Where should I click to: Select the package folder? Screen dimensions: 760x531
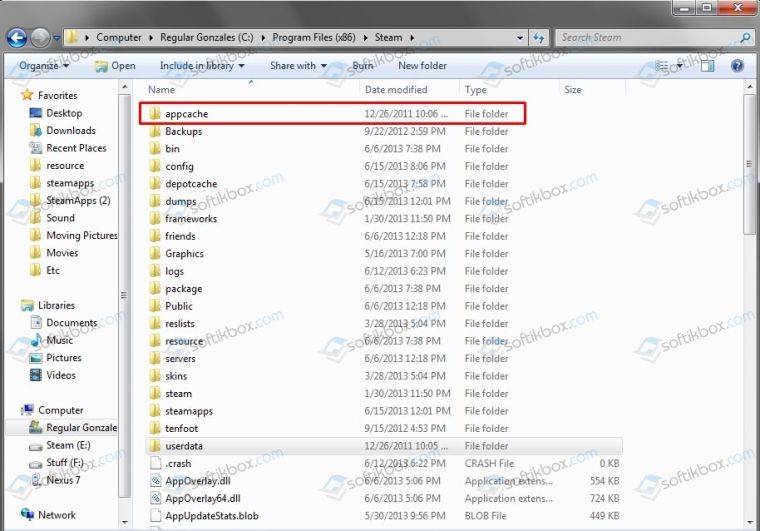[x=383, y=288]
